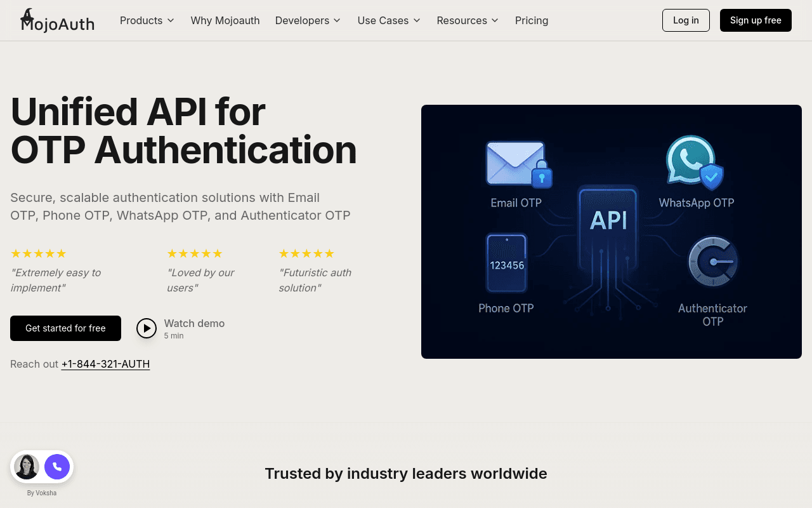Image resolution: width=812 pixels, height=508 pixels.
Task: Go to the Pricing page
Action: click(x=532, y=20)
